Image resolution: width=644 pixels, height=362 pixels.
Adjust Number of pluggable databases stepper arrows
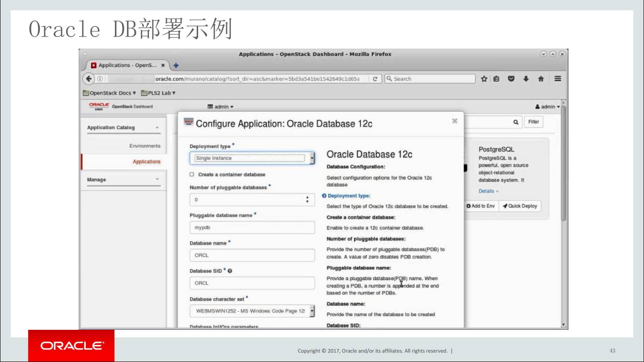click(307, 200)
